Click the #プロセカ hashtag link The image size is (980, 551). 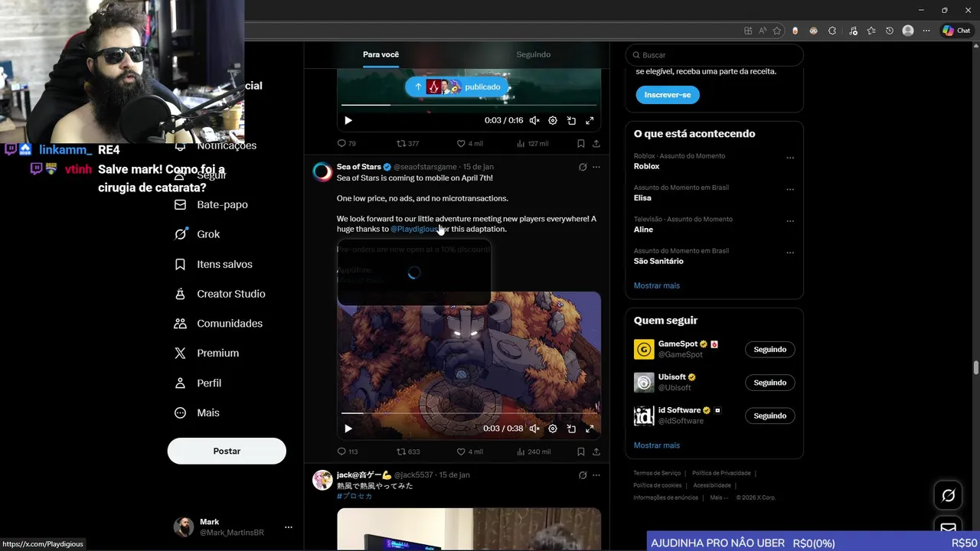coord(354,496)
